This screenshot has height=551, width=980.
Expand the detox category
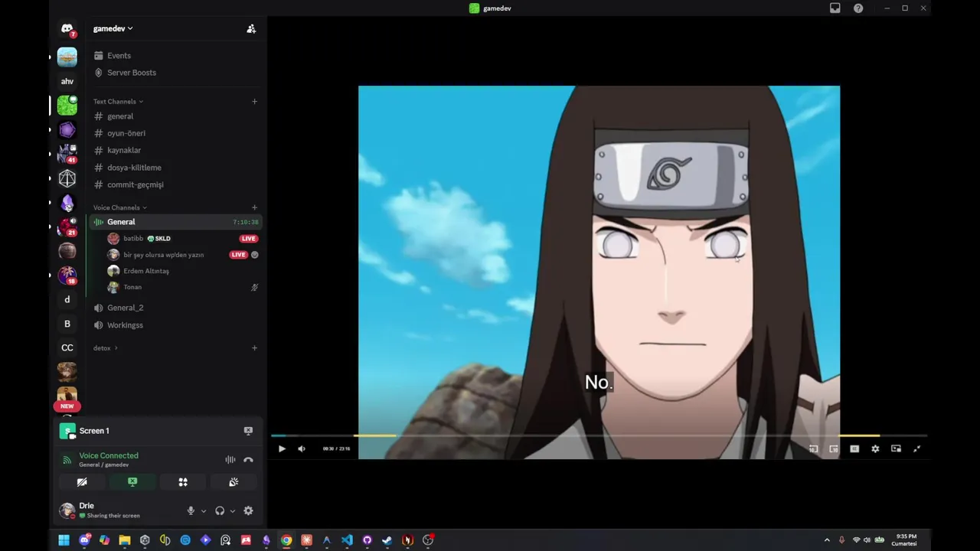(105, 348)
